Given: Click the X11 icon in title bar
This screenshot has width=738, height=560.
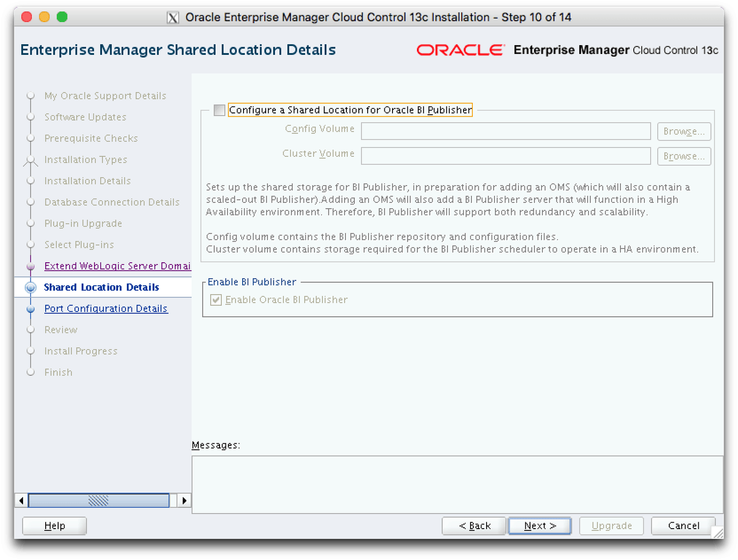Looking at the screenshot, I should pos(173,18).
